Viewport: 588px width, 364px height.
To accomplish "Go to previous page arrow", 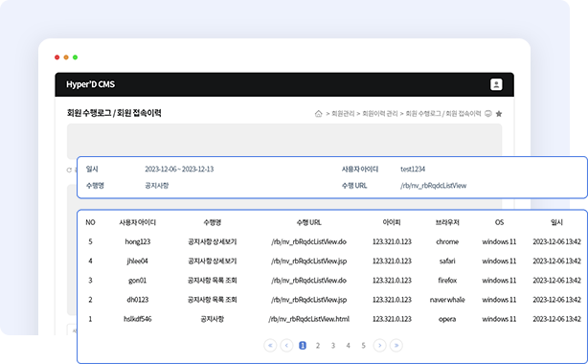I will coord(286,345).
